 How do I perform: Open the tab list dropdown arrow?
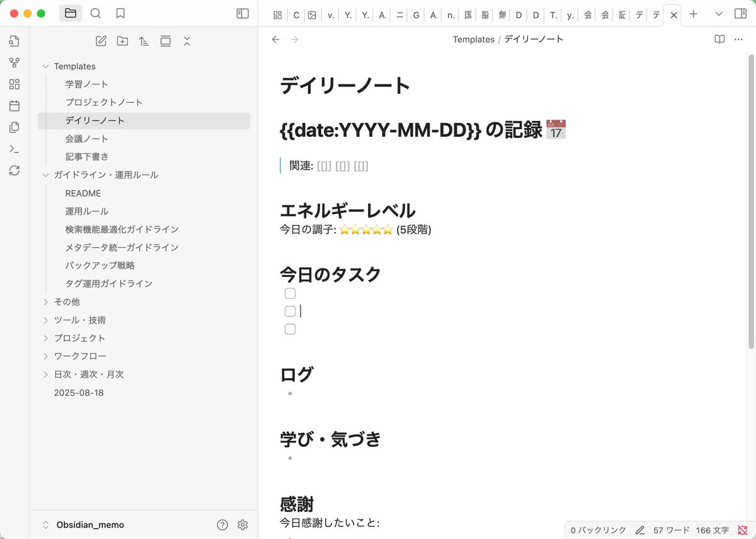[719, 14]
